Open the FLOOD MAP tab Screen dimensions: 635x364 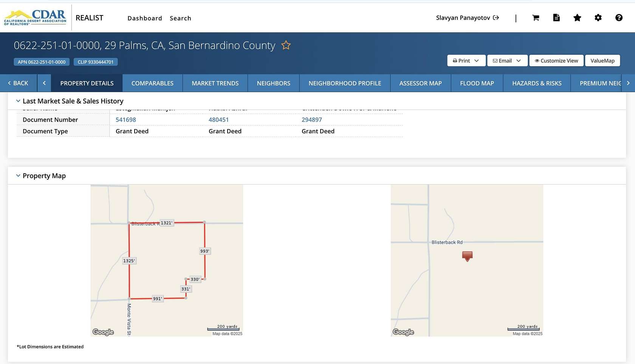click(x=477, y=83)
